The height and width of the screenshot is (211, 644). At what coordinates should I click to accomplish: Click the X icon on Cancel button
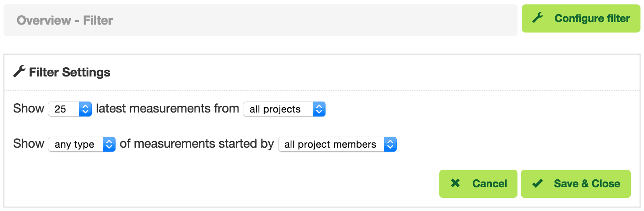pos(455,183)
